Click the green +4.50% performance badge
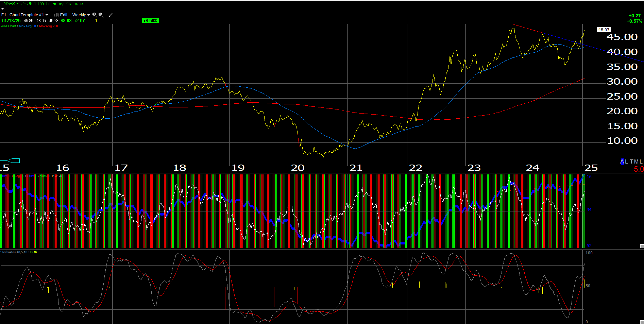 [151, 21]
